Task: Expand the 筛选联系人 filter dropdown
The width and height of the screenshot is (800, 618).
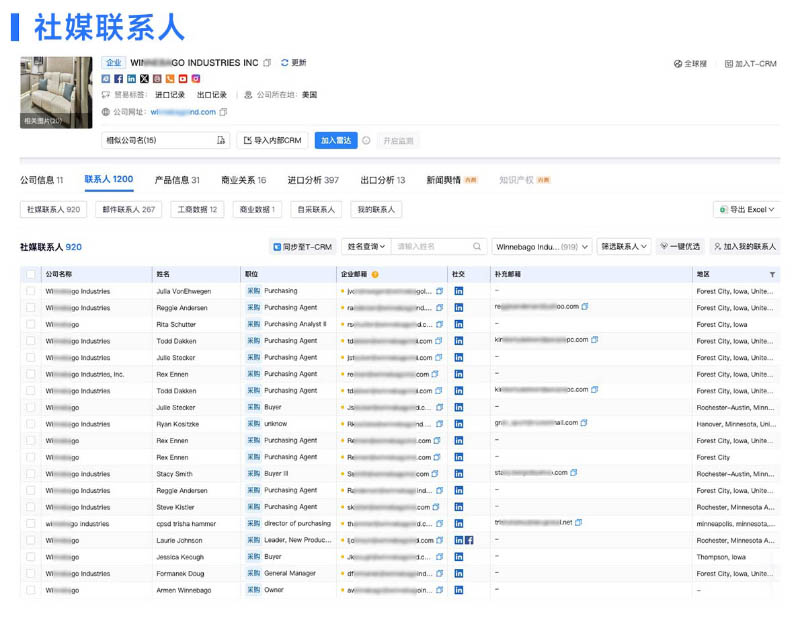Action: coord(624,246)
